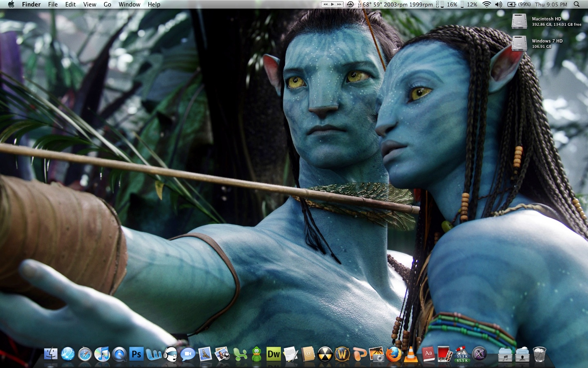
Task: Click previous track in menu bar controller
Action: pyautogui.click(x=325, y=4)
